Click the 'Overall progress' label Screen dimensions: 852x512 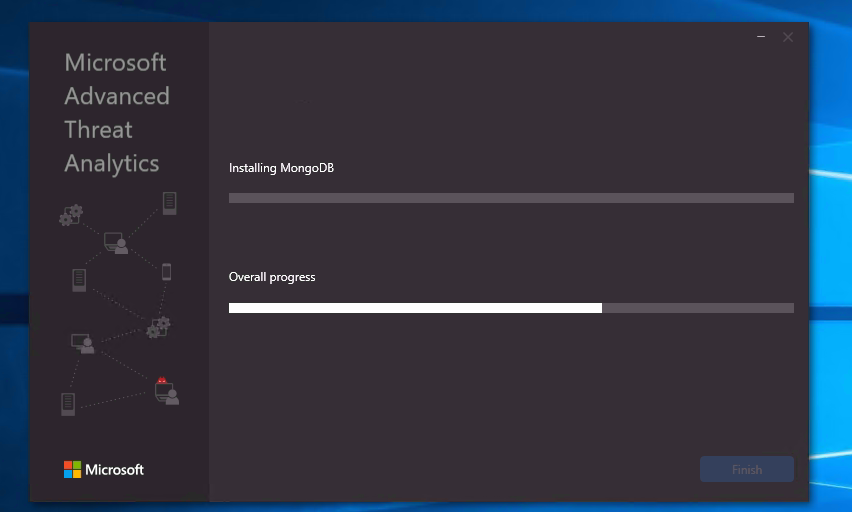point(272,277)
